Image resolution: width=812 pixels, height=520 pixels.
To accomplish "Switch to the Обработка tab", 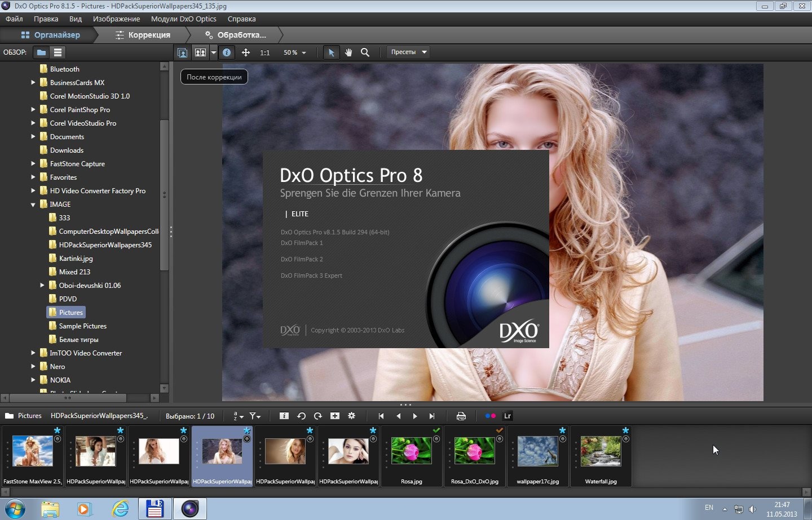I will coord(236,35).
